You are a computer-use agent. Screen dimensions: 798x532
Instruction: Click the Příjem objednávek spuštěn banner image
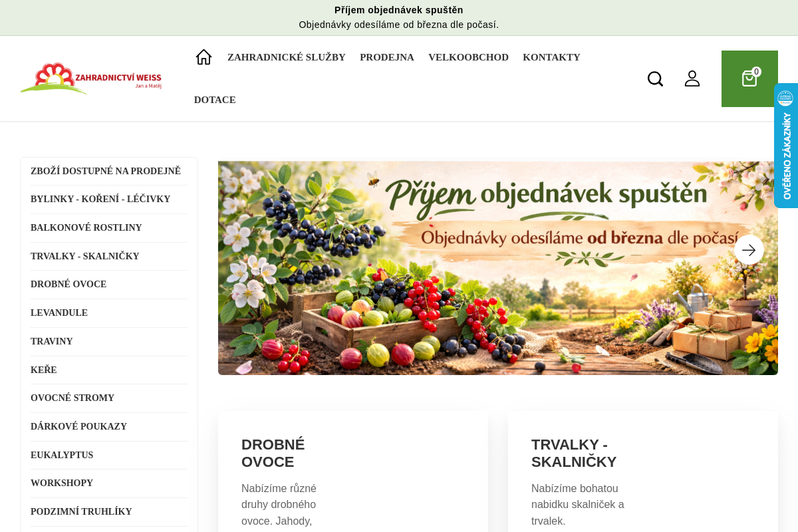[x=498, y=268]
